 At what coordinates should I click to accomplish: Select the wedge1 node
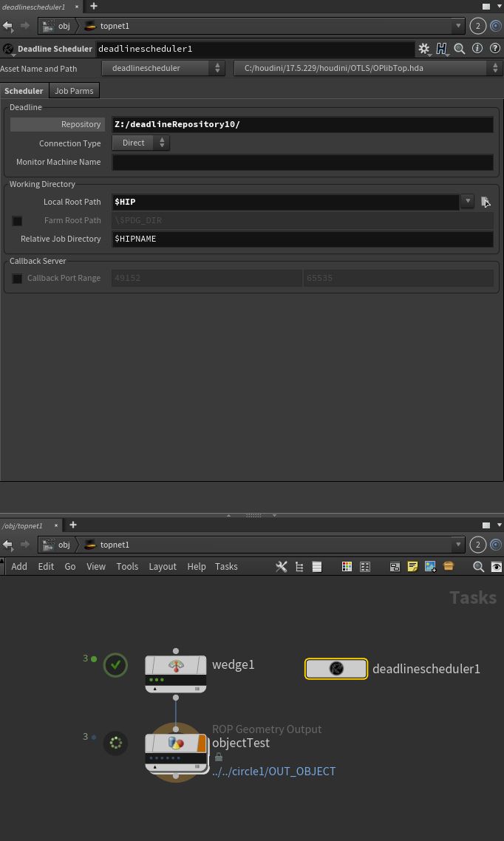coord(176,674)
